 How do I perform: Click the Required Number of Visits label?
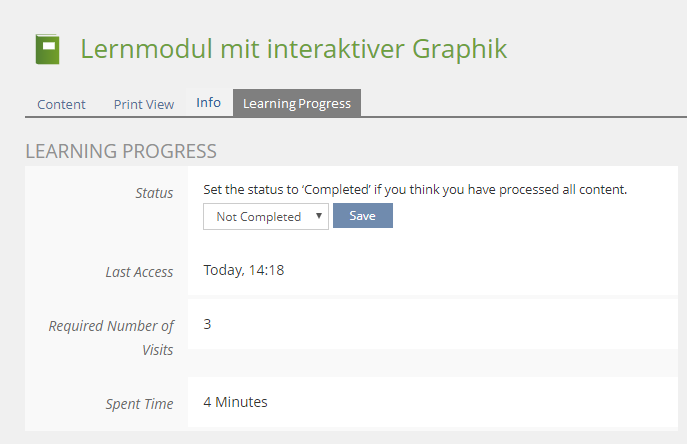(x=111, y=326)
